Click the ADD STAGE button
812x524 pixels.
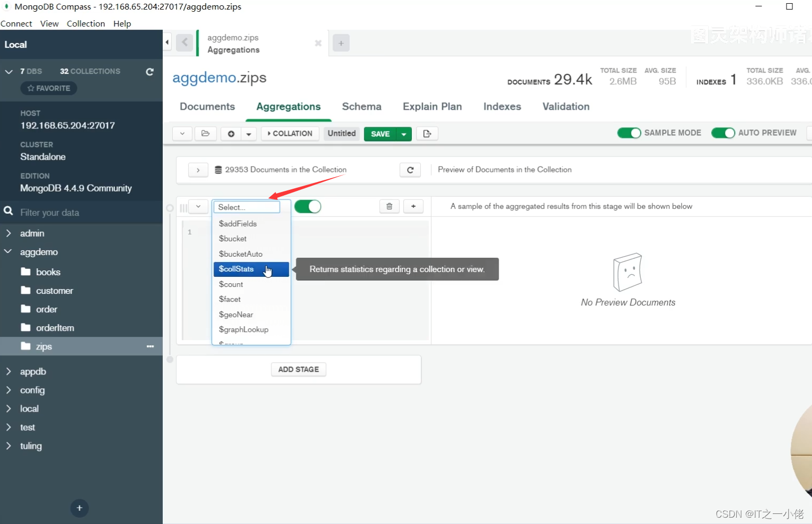(298, 369)
